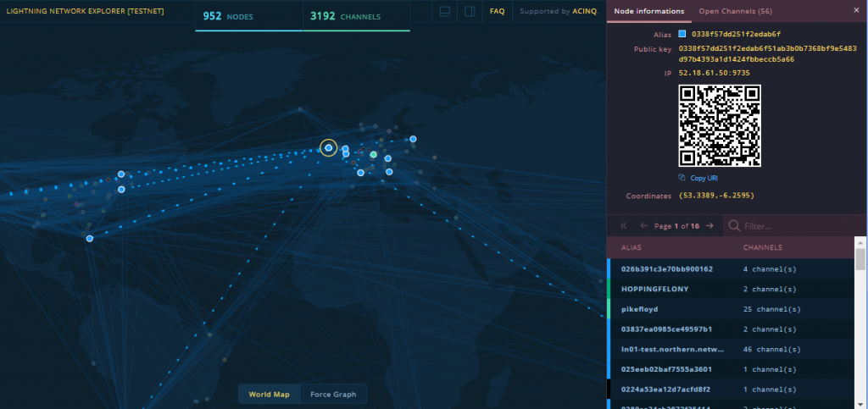
Task: Click the 'Page 1 of 16' indicator
Action: [x=677, y=225]
